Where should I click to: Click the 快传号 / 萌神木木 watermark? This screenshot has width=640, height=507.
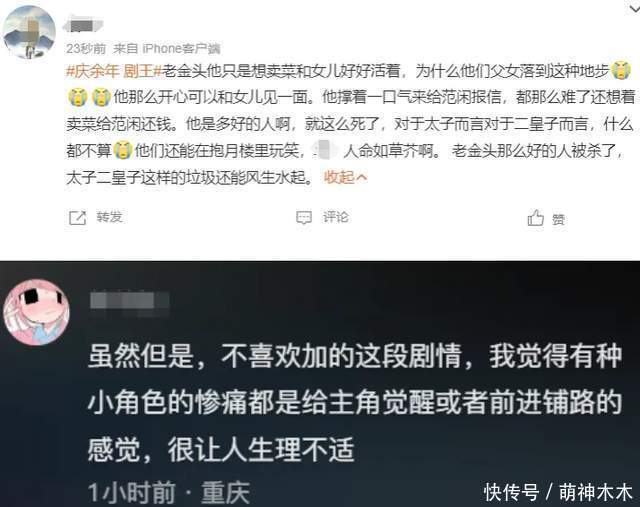(x=558, y=492)
